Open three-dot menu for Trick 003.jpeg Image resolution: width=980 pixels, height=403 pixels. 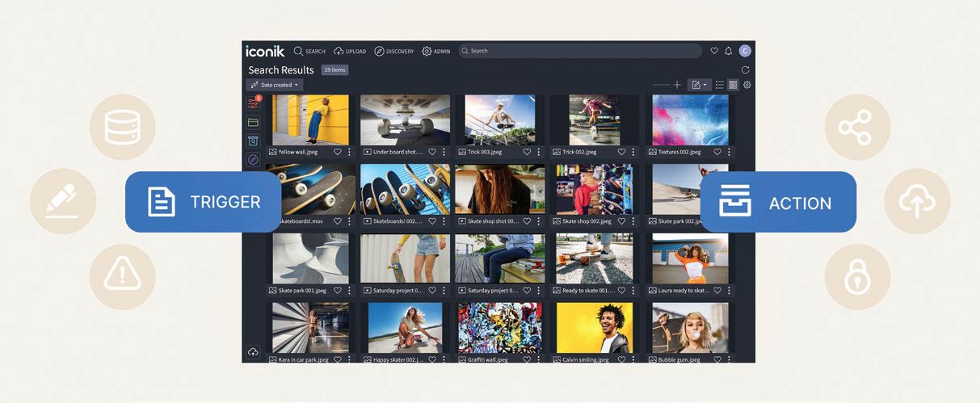(x=538, y=152)
